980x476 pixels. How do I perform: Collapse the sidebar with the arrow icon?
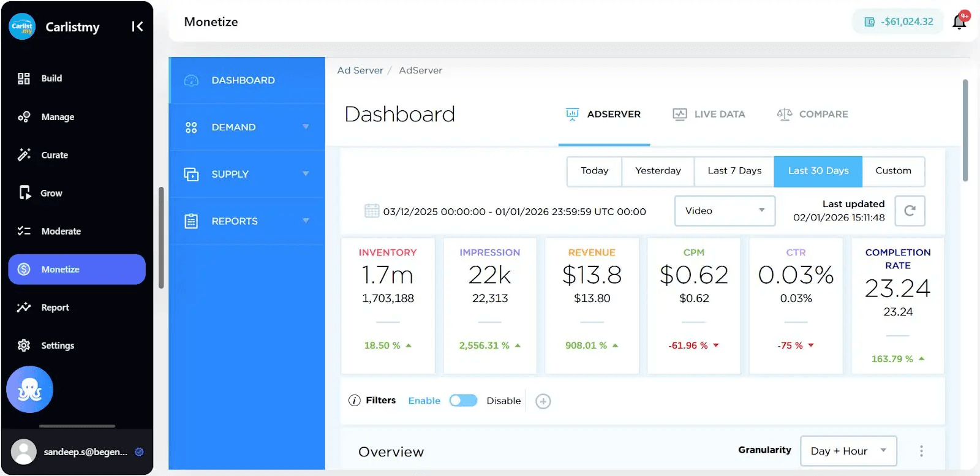[137, 26]
